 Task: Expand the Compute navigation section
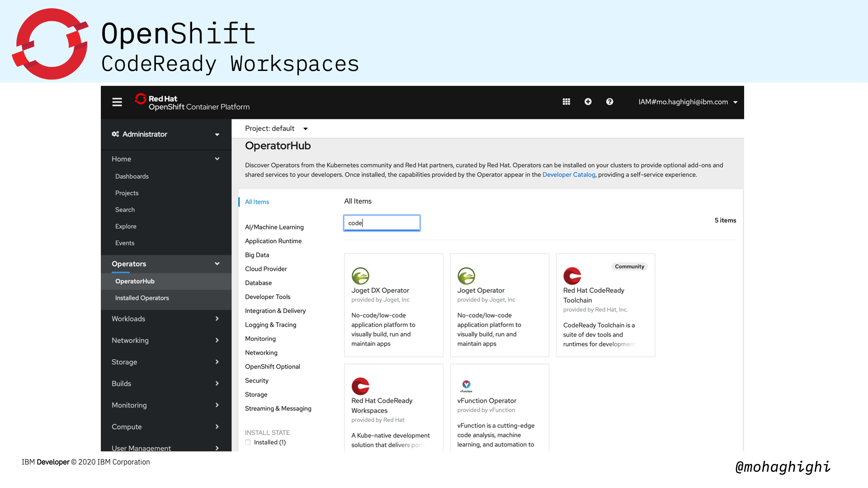pyautogui.click(x=166, y=427)
